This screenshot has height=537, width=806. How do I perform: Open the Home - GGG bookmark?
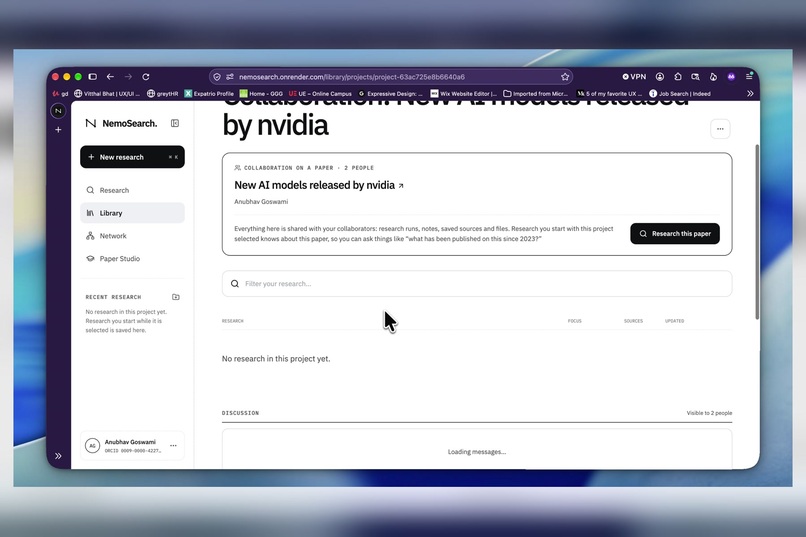pyautogui.click(x=261, y=94)
